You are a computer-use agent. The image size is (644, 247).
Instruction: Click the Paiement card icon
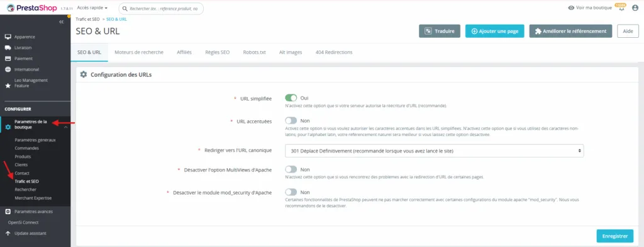coord(8,59)
